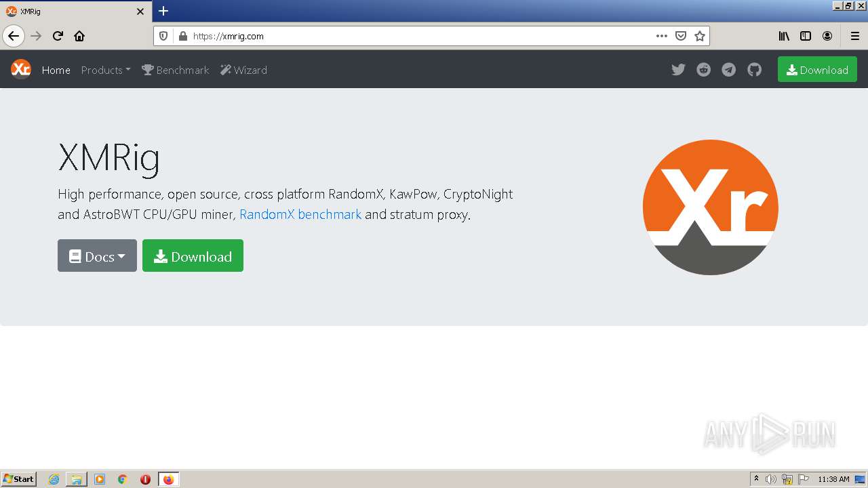The height and width of the screenshot is (488, 868).
Task: Click the XMRig logo in navbar
Action: coord(21,69)
